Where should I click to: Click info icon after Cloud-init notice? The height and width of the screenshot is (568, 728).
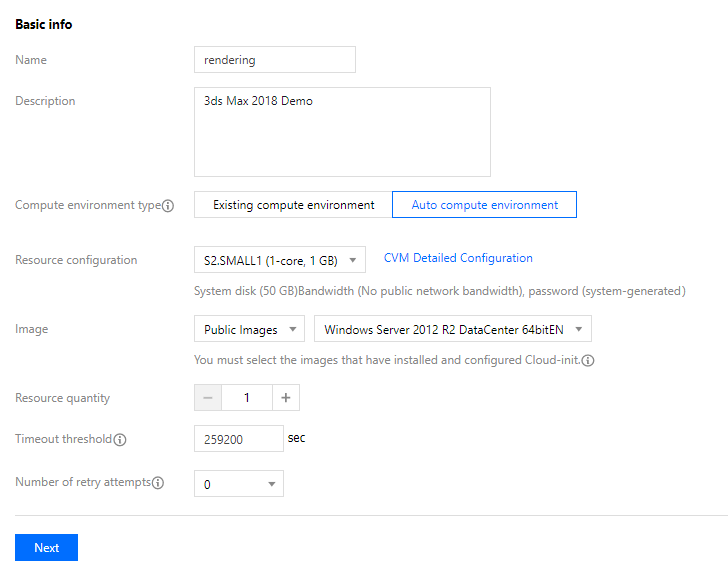pyautogui.click(x=588, y=360)
